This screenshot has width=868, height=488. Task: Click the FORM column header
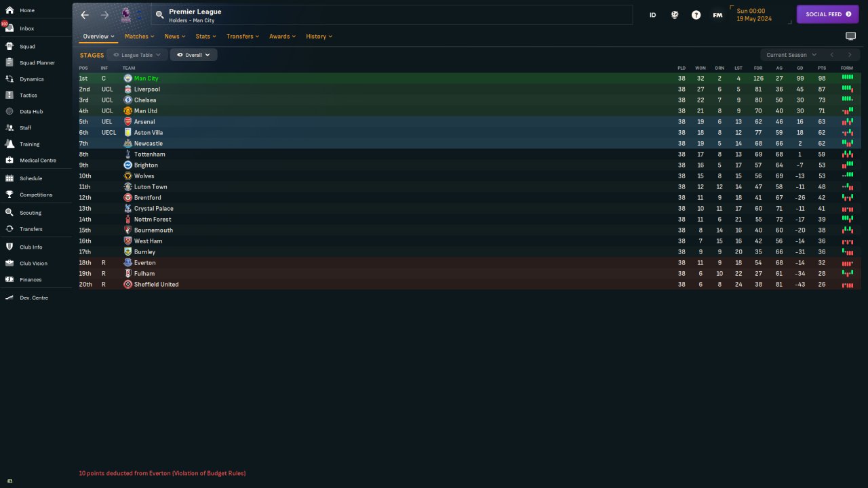tap(847, 68)
